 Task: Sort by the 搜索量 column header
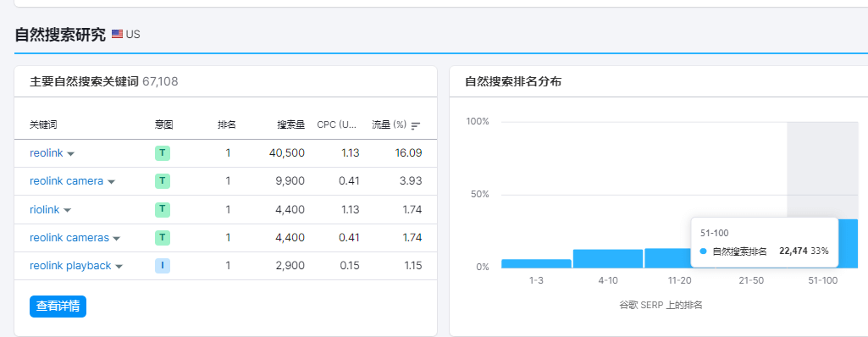(x=291, y=125)
